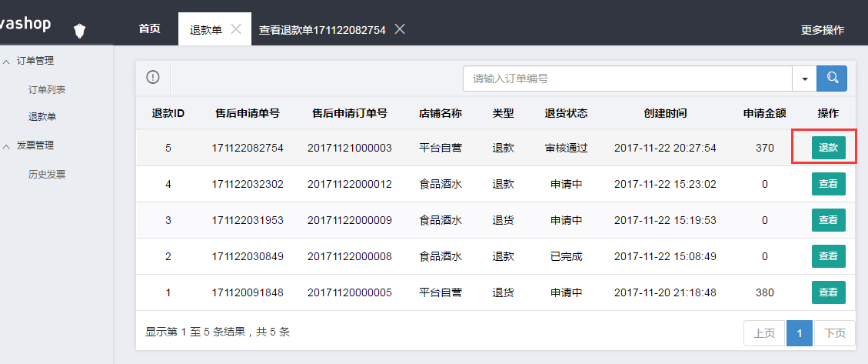Click the vashop logo text
Viewport: 868px width, 364px height.
[25, 24]
